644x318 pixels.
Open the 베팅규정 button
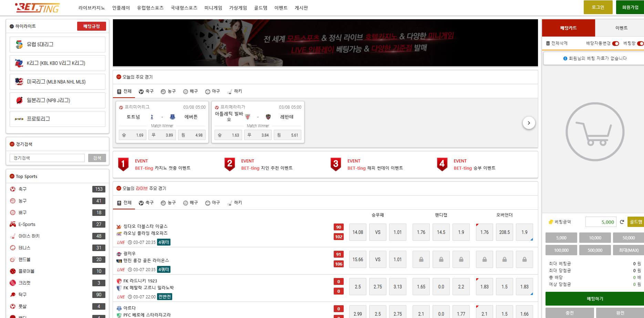(92, 26)
